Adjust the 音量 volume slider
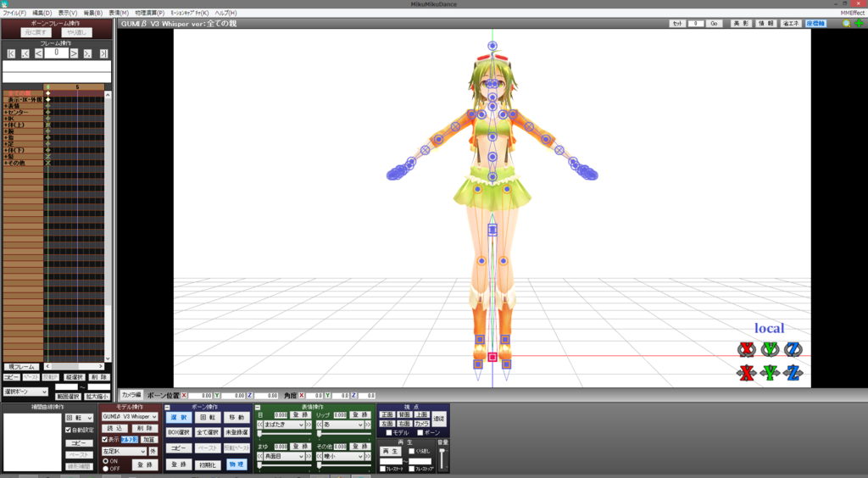 point(442,459)
